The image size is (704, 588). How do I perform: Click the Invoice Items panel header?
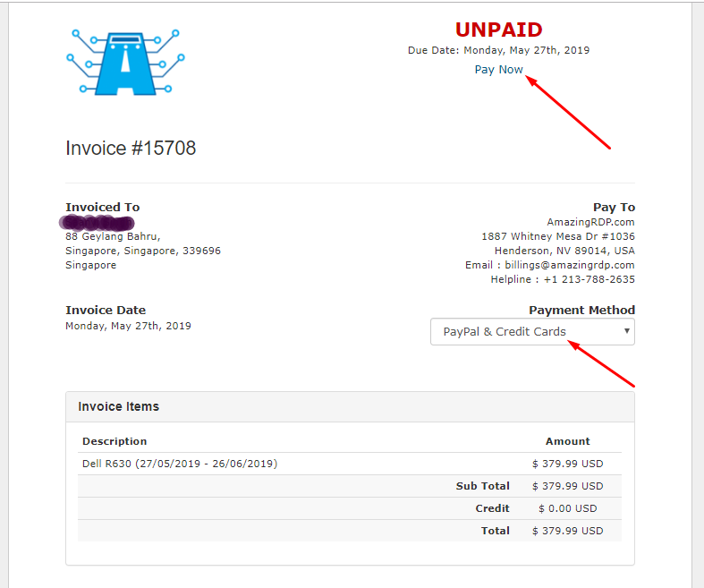pyautogui.click(x=118, y=406)
